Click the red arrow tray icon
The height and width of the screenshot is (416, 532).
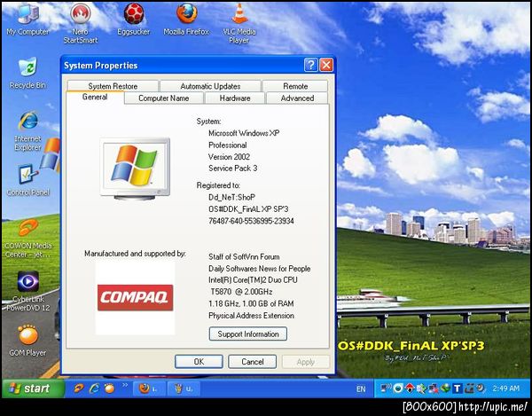(x=410, y=388)
